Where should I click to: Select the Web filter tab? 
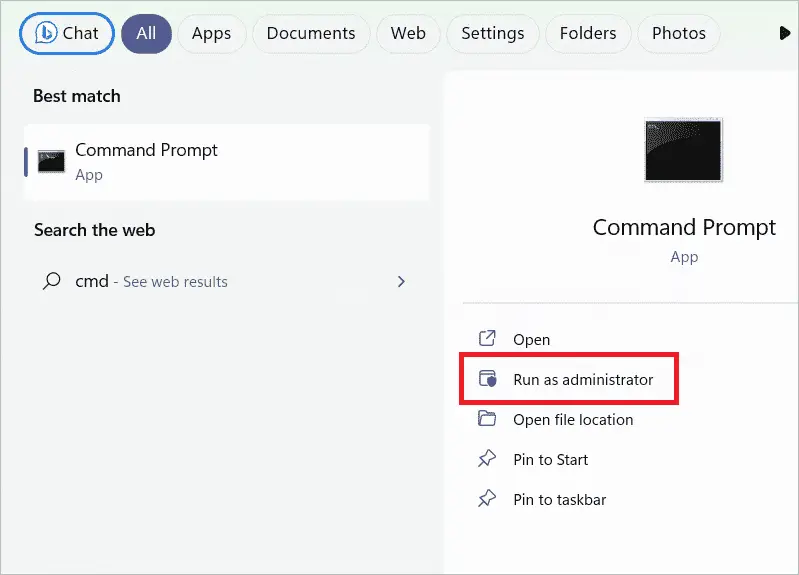click(408, 34)
